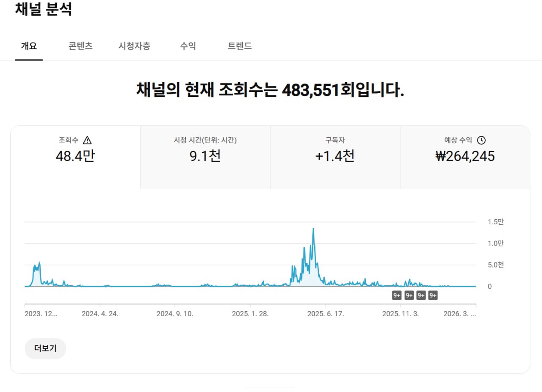Switch to the 콘텐츠 tab

tap(80, 46)
